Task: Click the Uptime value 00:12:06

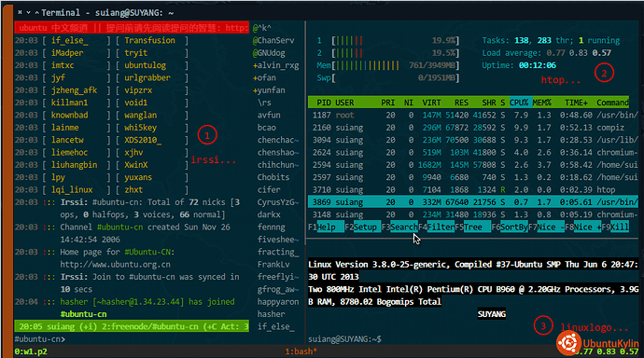Action: click(538, 65)
